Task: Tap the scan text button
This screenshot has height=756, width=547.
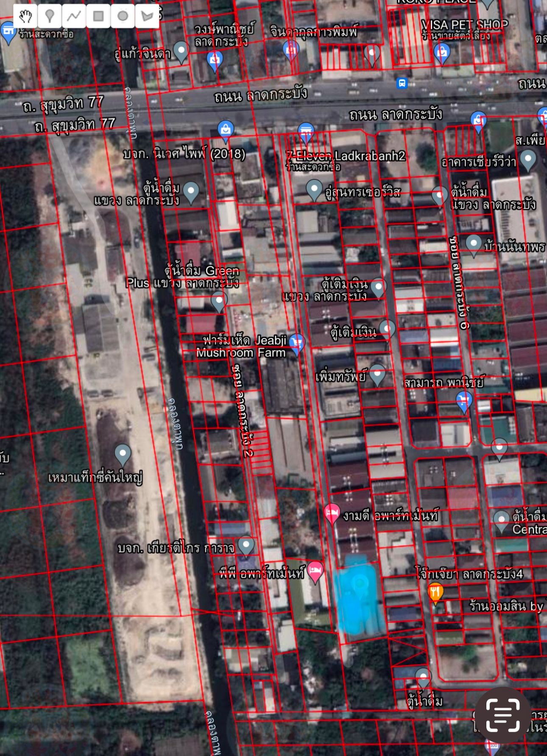Action: coord(503,715)
